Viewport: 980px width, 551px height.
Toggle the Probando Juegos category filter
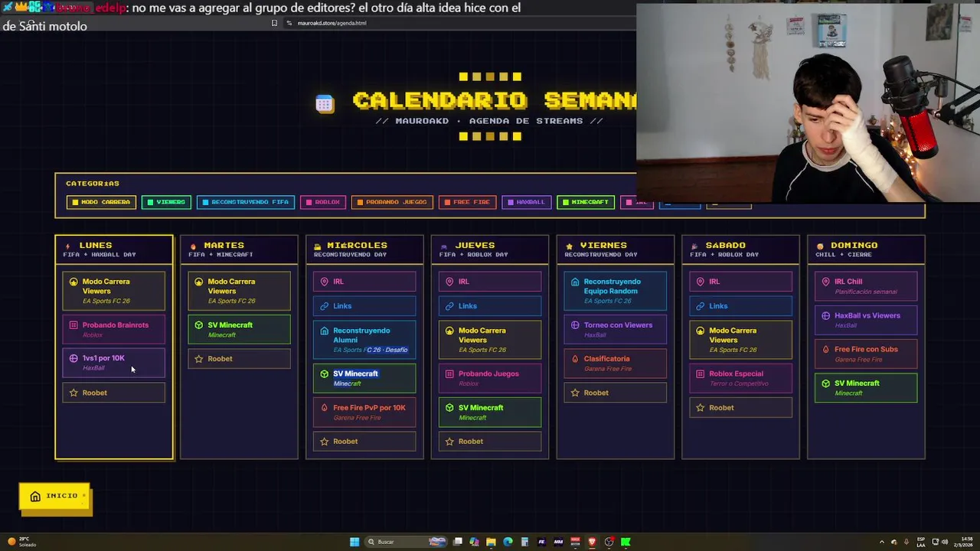392,202
